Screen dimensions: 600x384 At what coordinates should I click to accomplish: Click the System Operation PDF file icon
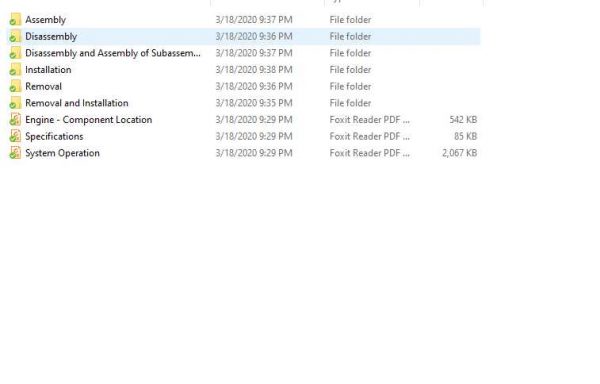click(x=15, y=153)
